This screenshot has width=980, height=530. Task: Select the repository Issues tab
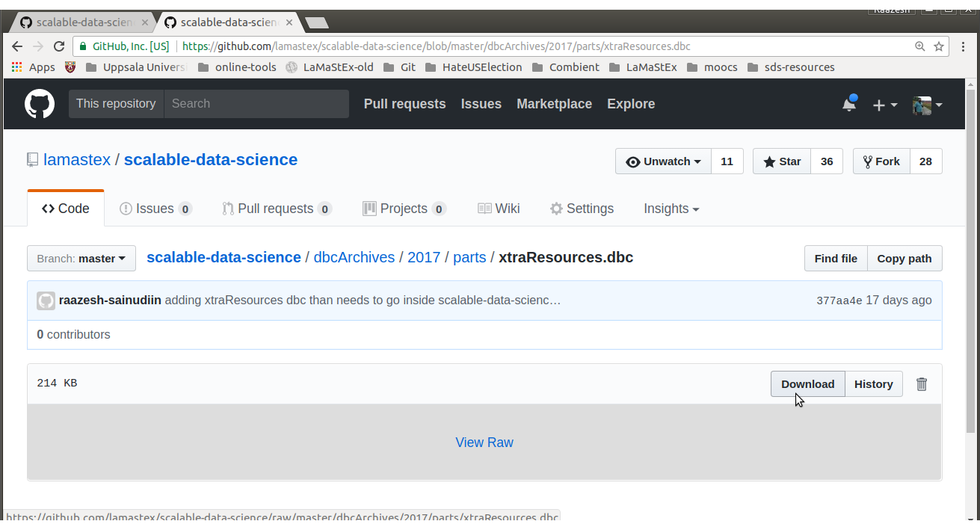(155, 209)
